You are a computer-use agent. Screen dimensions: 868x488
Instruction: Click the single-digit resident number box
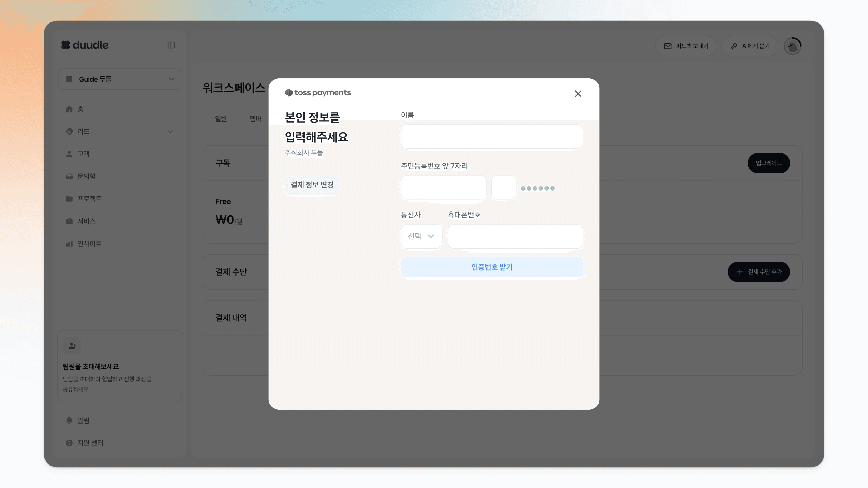click(x=503, y=187)
